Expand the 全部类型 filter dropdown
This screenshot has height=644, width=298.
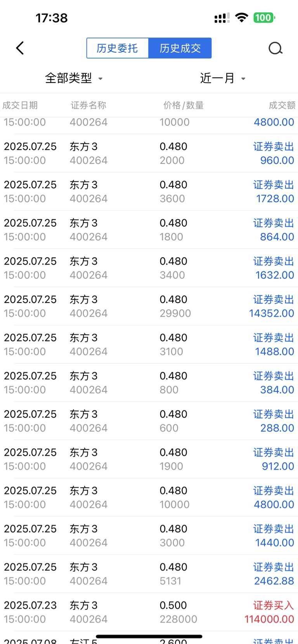(74, 78)
